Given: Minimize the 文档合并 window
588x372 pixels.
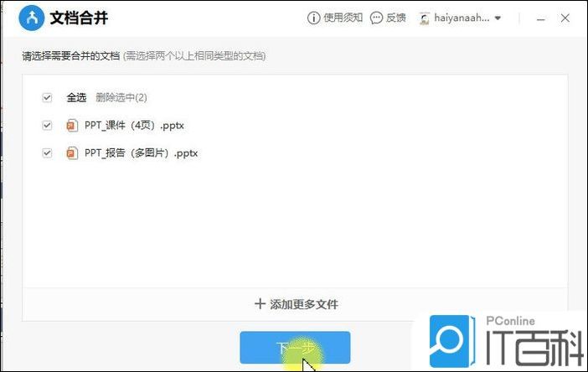Looking at the screenshot, I should [x=540, y=18].
